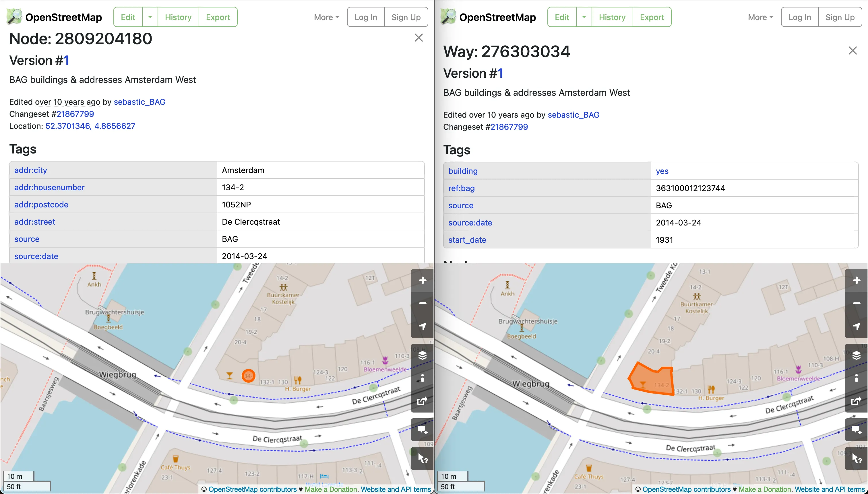Click Log In button on right panel
This screenshot has width=868, height=494.
(x=799, y=17)
